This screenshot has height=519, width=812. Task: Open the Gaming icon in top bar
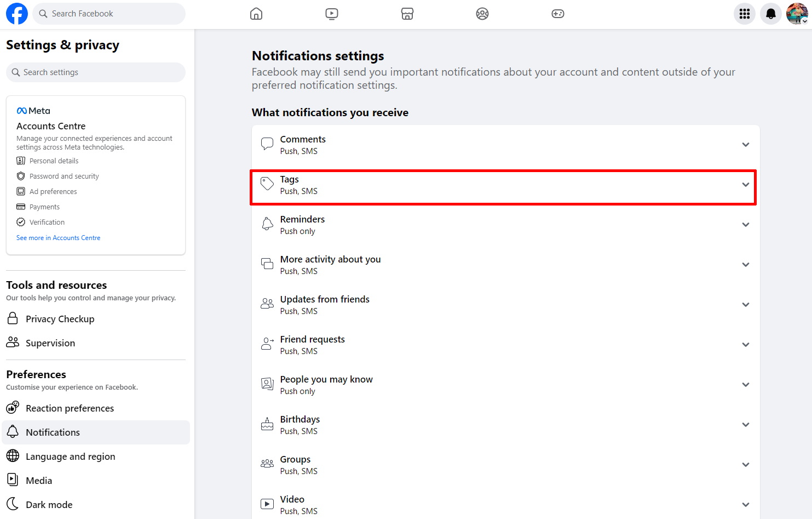click(x=557, y=14)
